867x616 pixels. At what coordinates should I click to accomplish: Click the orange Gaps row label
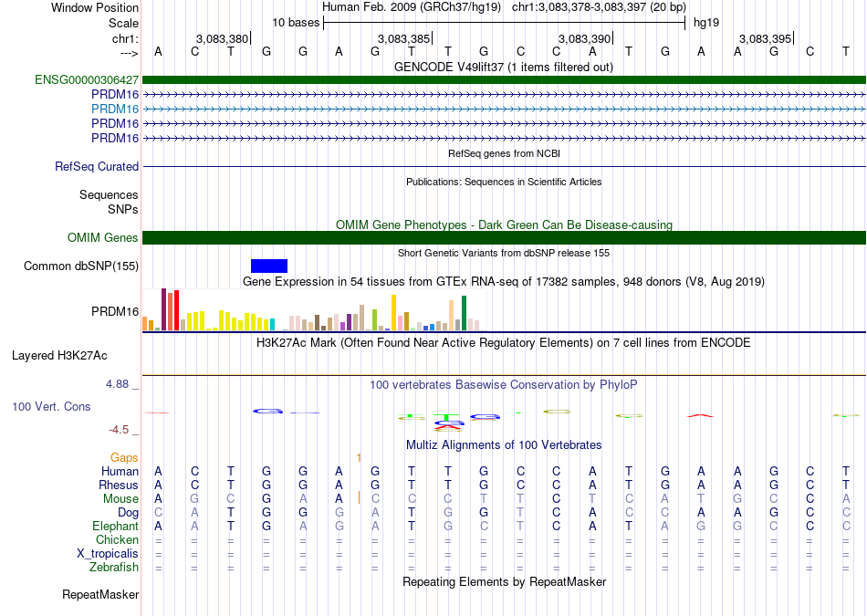pos(124,458)
